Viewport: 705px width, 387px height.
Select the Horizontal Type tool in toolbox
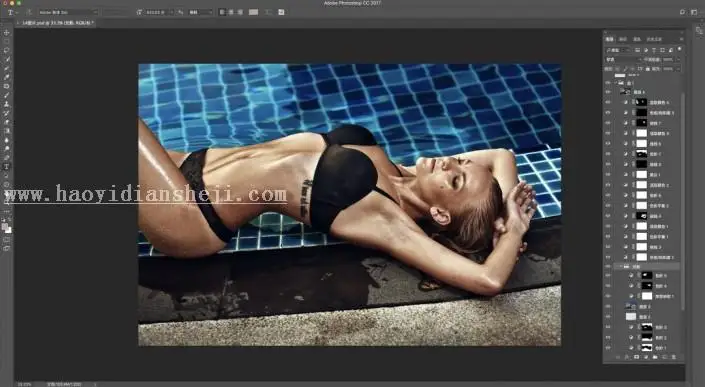click(x=7, y=167)
